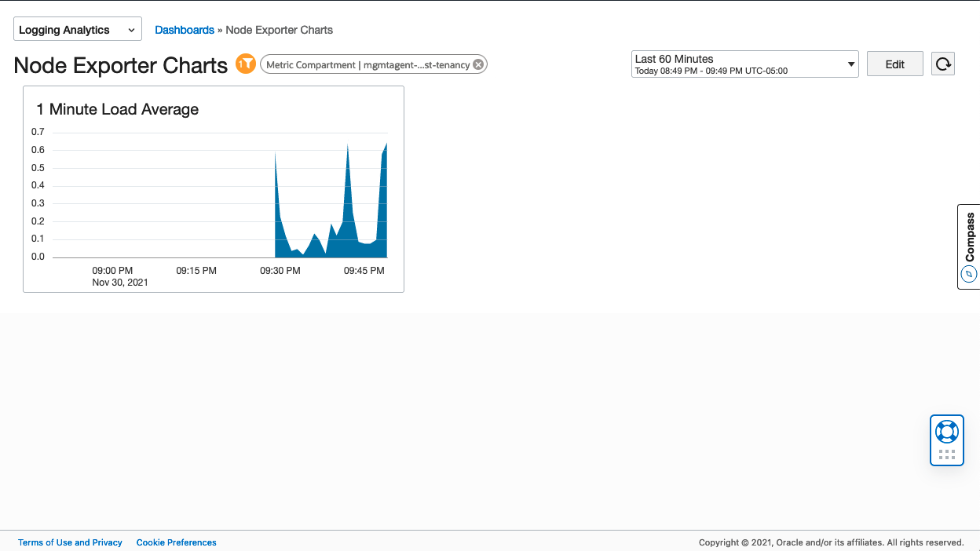Click the 09:30 PM axis label
Viewport: 980px width, 551px height.
click(280, 270)
